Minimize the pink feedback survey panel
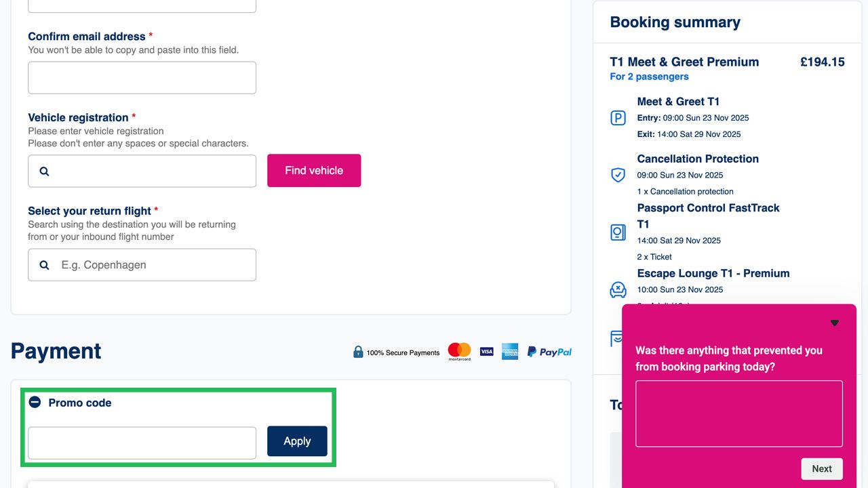Image resolution: width=868 pixels, height=488 pixels. coord(835,323)
